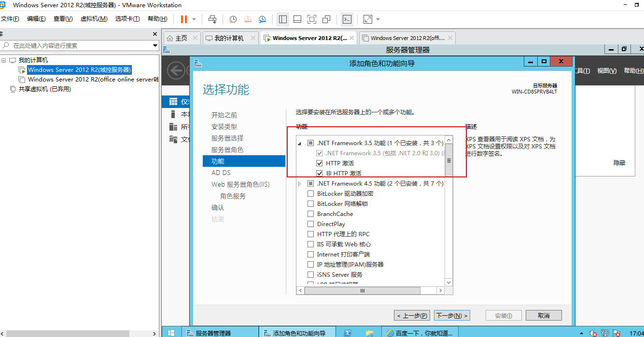
Task: Check the Internet 打印客户端 checkbox
Action: point(310,255)
